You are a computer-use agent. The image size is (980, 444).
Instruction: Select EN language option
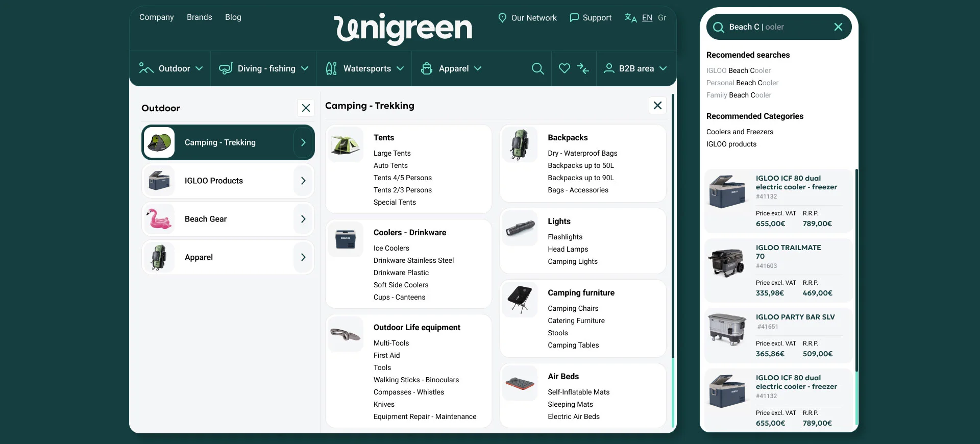click(x=647, y=18)
